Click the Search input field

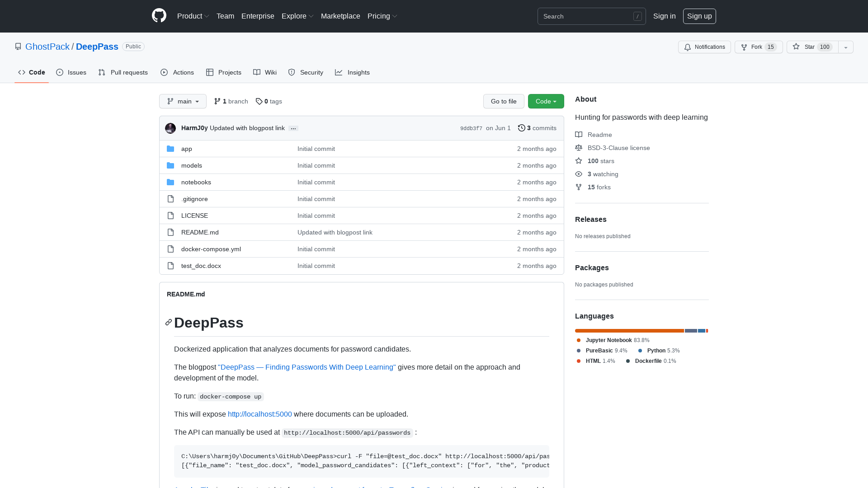tap(592, 16)
